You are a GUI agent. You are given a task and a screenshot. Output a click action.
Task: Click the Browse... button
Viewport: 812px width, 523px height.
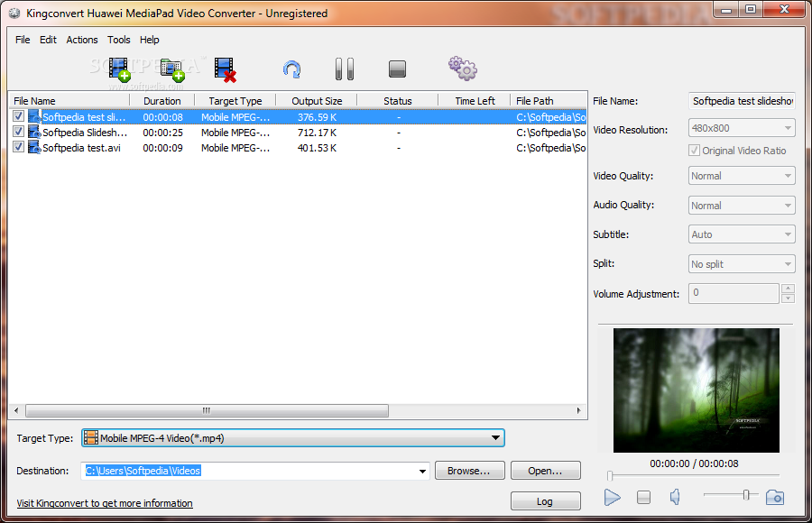470,471
